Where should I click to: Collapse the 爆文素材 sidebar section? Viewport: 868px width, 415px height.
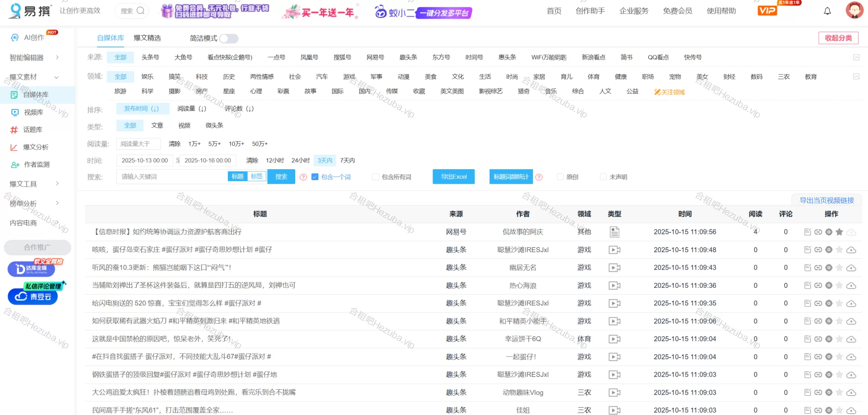[x=57, y=77]
